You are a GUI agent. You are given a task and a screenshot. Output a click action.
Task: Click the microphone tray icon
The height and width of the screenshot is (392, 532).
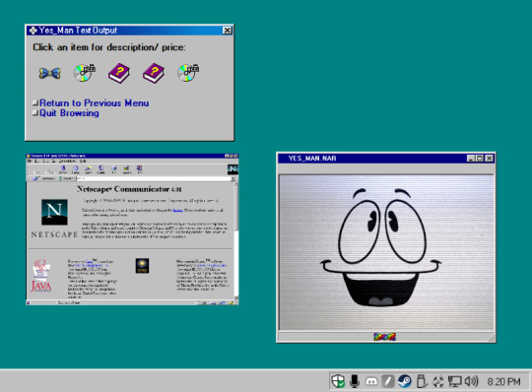[x=355, y=381]
